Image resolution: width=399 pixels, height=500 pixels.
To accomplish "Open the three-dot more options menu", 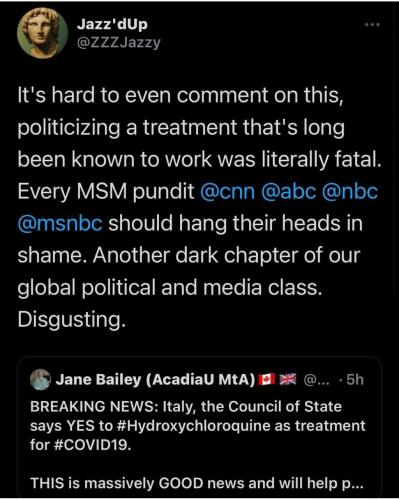I will coord(372,25).
